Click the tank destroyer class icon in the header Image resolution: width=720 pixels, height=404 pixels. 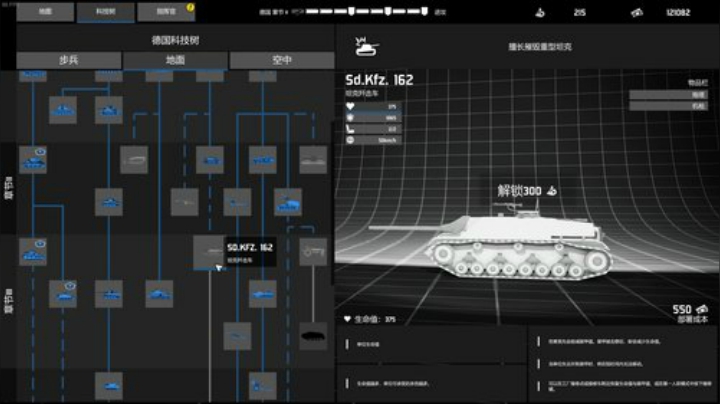tap(367, 46)
